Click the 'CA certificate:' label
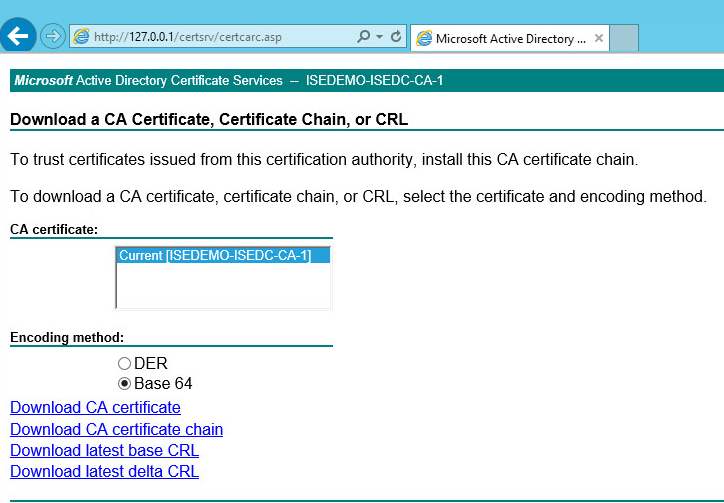 pos(54,230)
